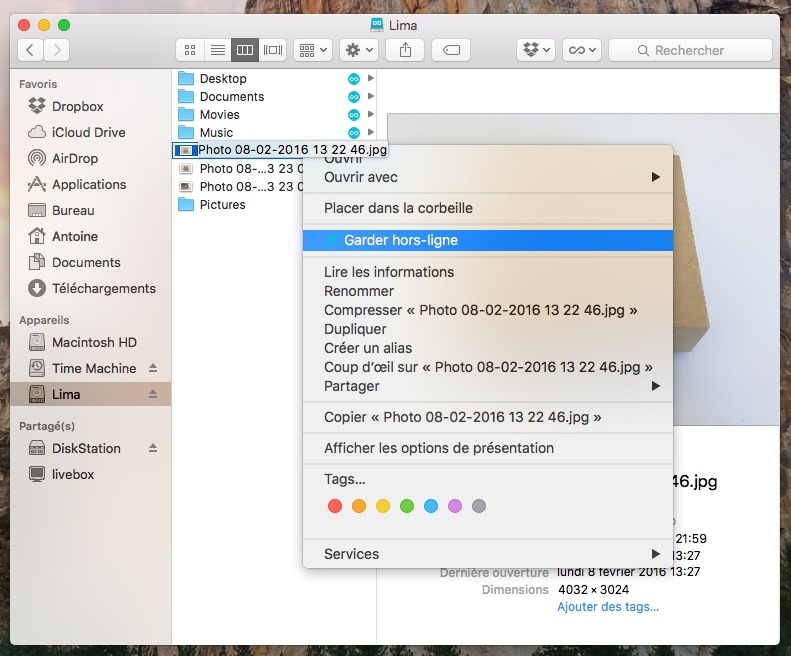Choose Compresser Photo 08-02-2016 13 22 46.jpg
The width and height of the screenshot is (791, 656).
[488, 310]
